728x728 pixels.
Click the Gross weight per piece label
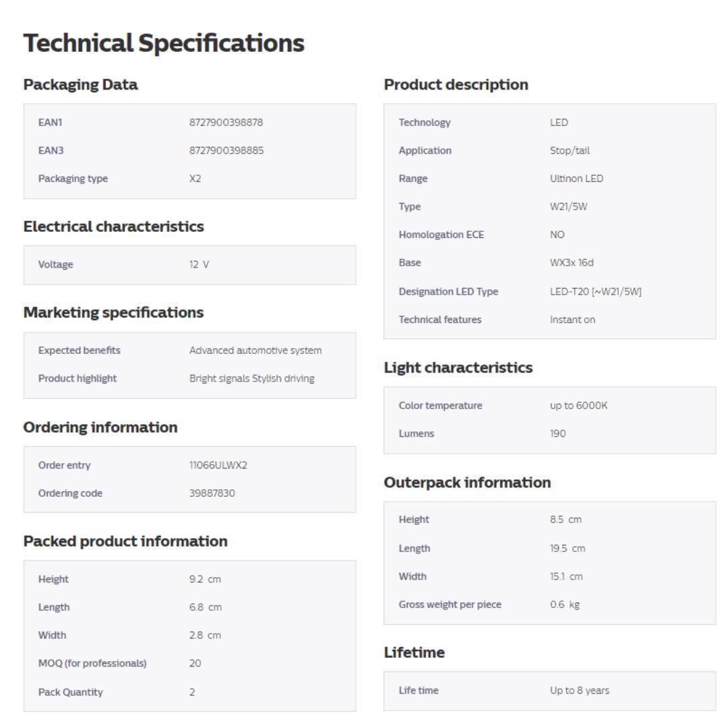click(450, 604)
